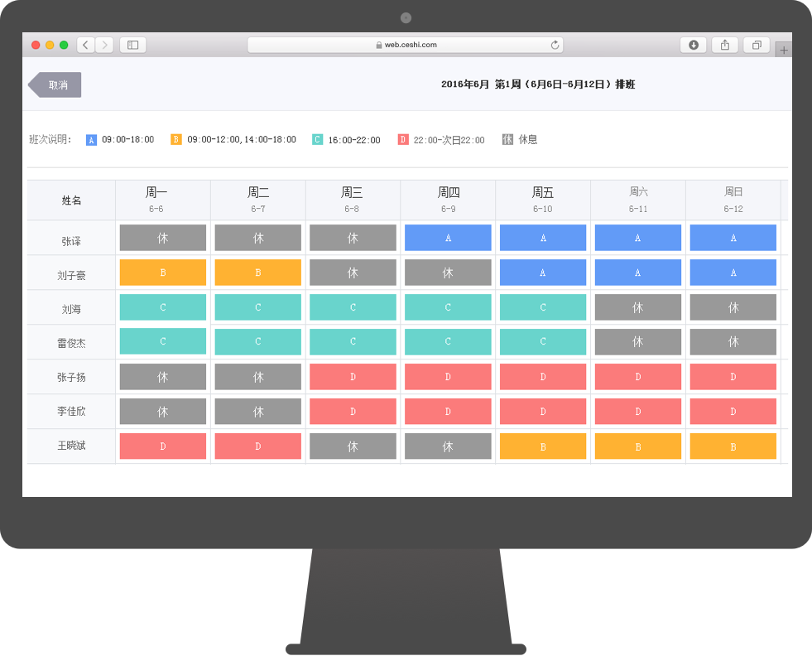Select 刘子豪's B shift on 周二
Image resolution: width=812 pixels, height=656 pixels.
pos(258,273)
